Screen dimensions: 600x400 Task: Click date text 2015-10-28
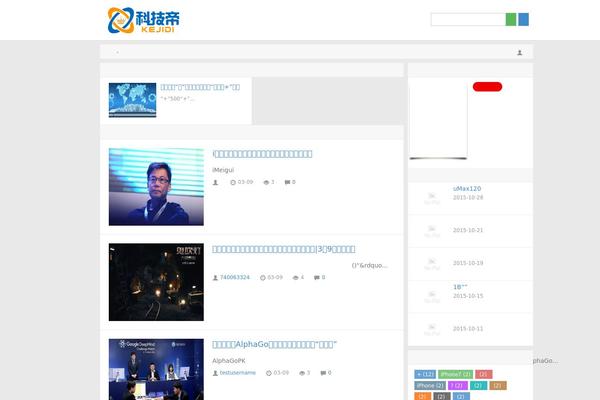pos(468,198)
